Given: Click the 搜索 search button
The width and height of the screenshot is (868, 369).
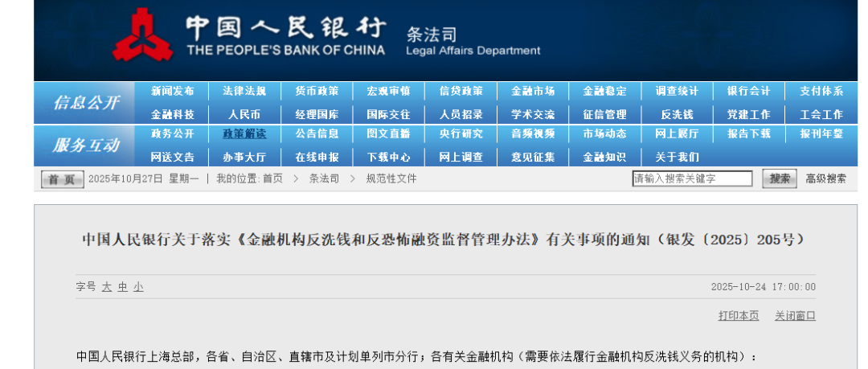Looking at the screenshot, I should [780, 179].
